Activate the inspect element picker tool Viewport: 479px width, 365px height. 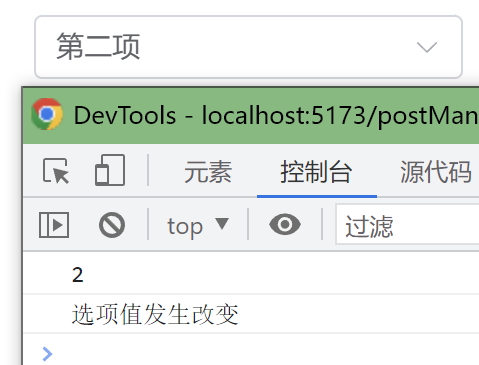coord(56,171)
